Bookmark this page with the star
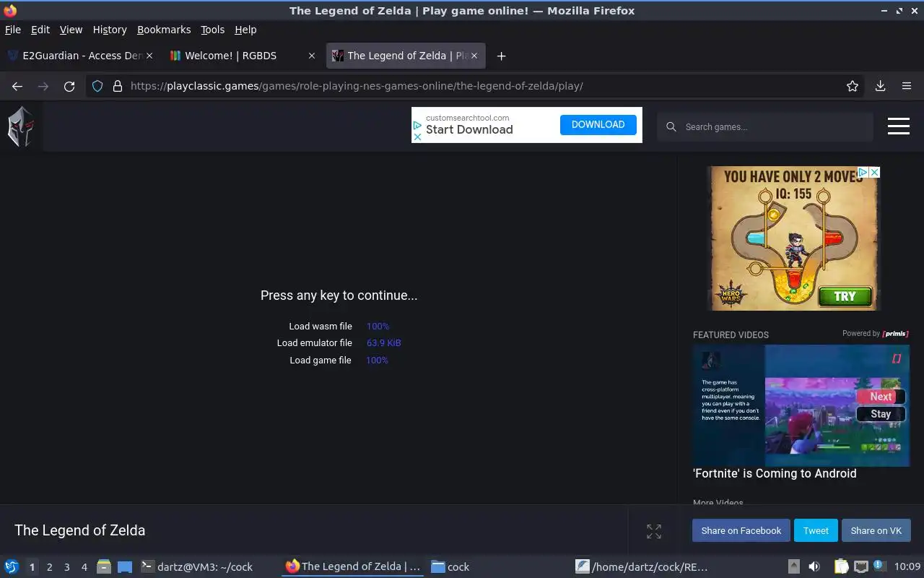924x578 pixels. point(853,86)
